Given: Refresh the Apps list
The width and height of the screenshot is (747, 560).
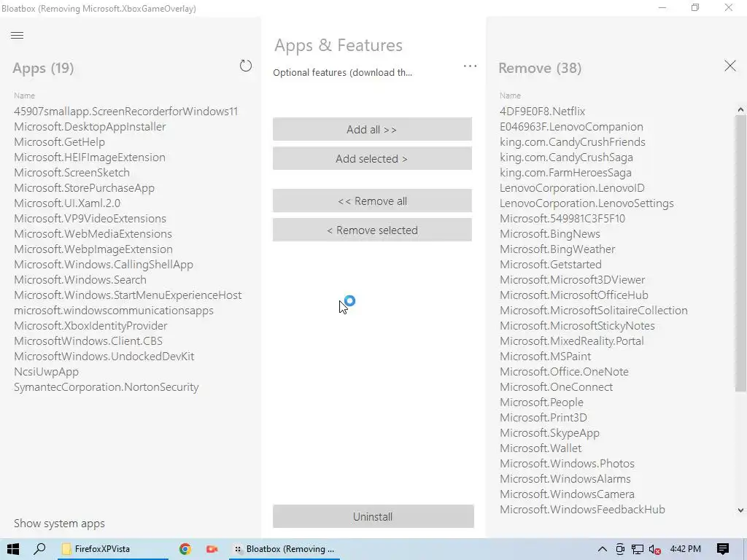Looking at the screenshot, I should 245,66.
